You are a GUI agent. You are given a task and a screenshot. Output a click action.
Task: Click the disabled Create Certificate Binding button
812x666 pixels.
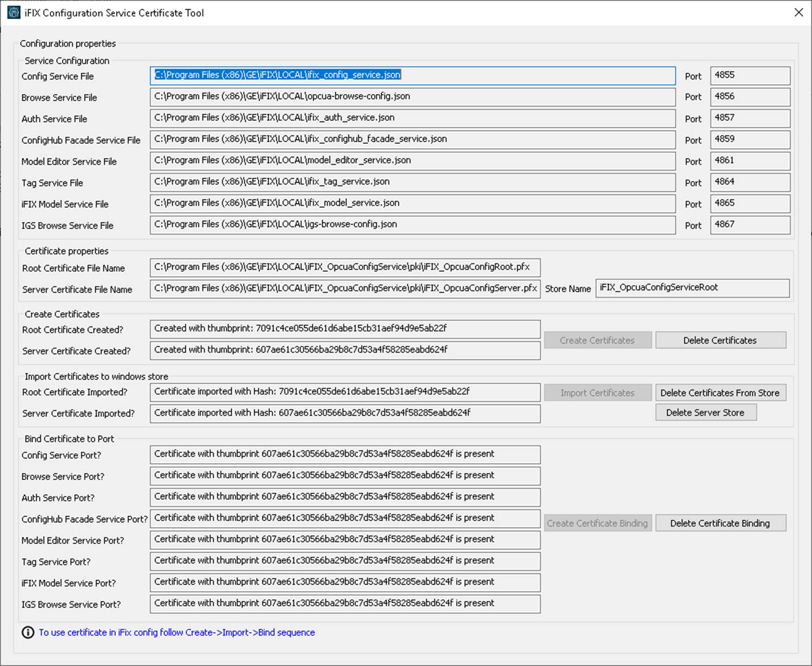(x=598, y=523)
